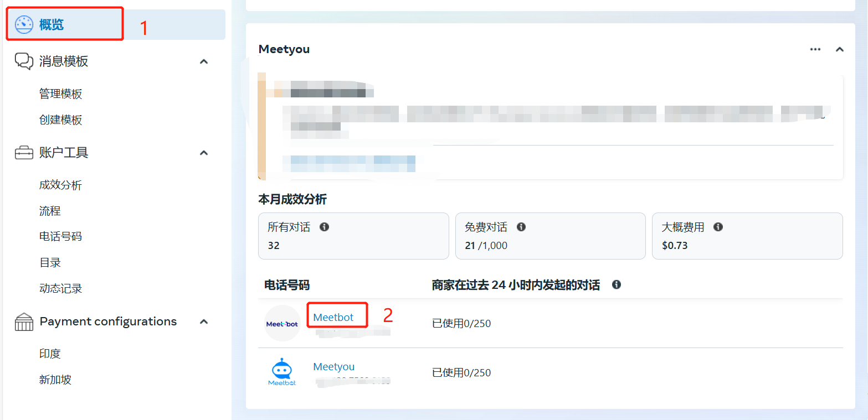Open 动态记录 in the sidebar
This screenshot has width=868, height=420.
61,288
